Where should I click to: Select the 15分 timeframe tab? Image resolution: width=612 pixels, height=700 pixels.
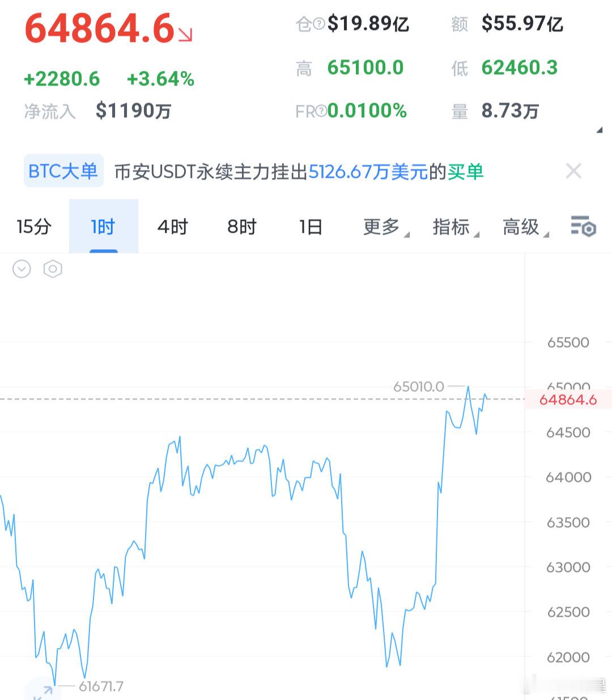pos(34,227)
